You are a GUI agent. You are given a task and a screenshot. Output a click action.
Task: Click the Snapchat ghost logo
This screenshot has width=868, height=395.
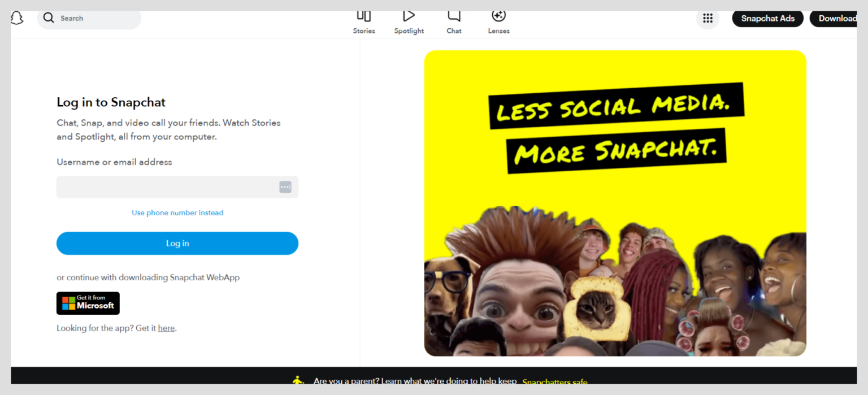[x=16, y=18]
